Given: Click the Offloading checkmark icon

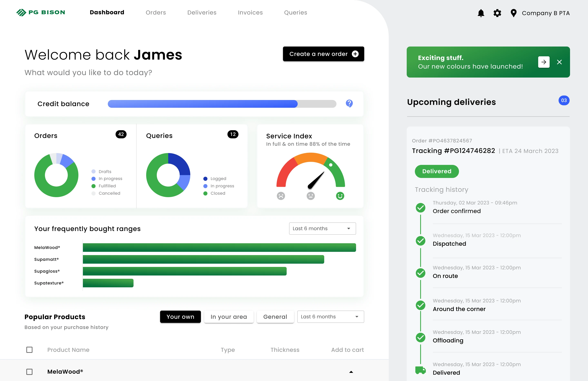Looking at the screenshot, I should click(x=421, y=338).
